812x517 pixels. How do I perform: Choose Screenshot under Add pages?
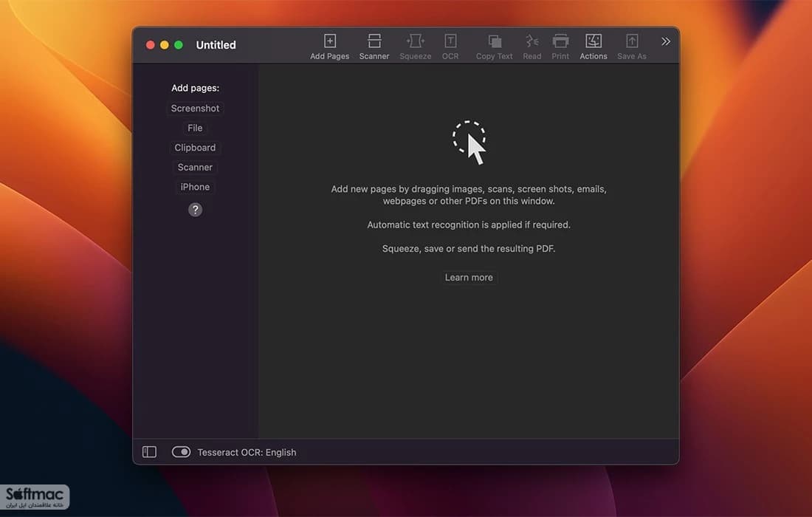pyautogui.click(x=195, y=109)
